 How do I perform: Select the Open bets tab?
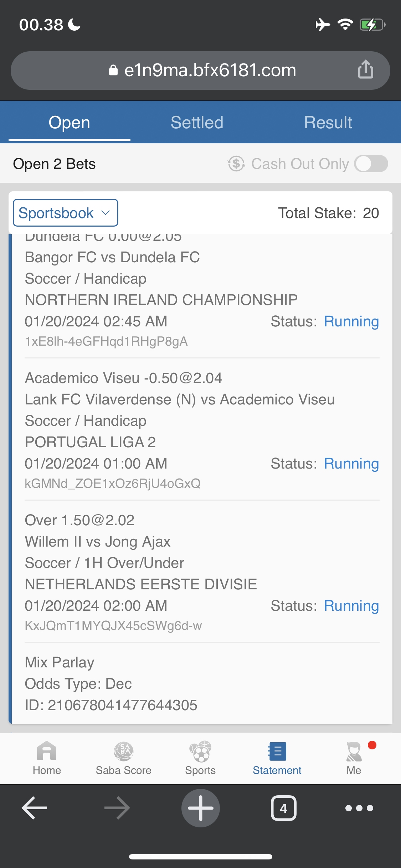[x=70, y=123]
